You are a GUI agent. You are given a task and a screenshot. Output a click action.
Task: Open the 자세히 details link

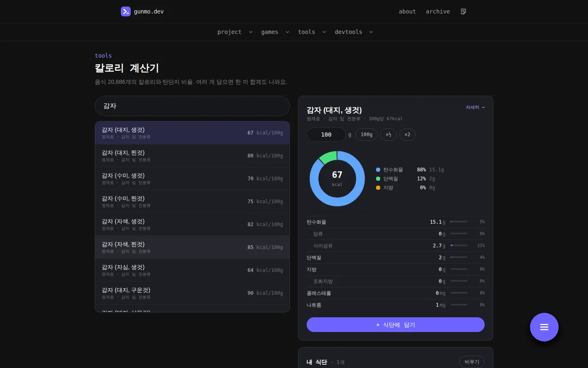[x=475, y=108]
